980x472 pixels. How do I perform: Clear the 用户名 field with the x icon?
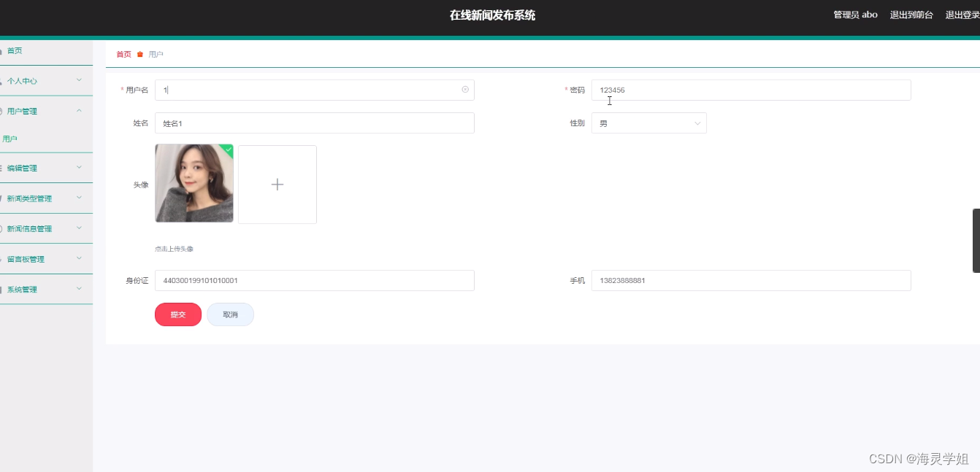click(465, 89)
